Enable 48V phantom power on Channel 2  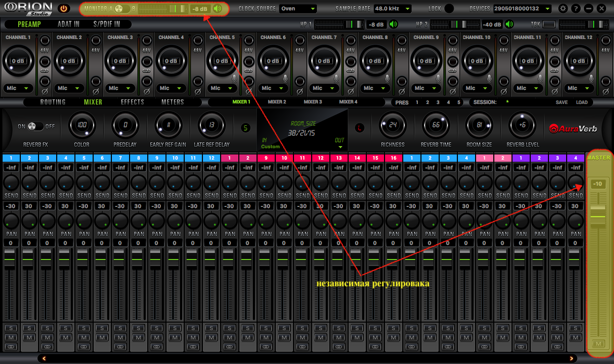(96, 41)
